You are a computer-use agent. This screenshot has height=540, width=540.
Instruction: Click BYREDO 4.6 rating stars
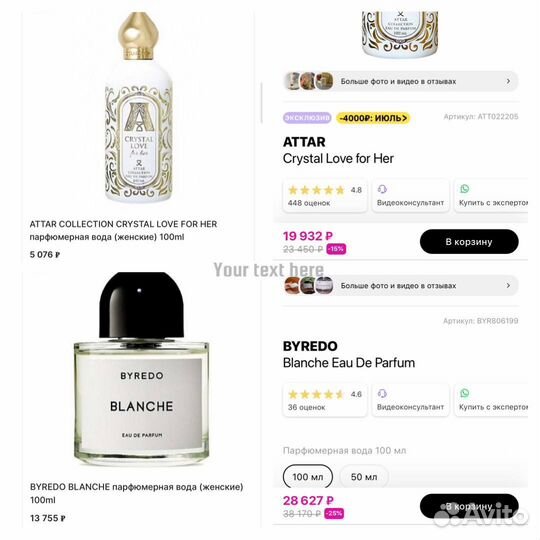tap(316, 394)
